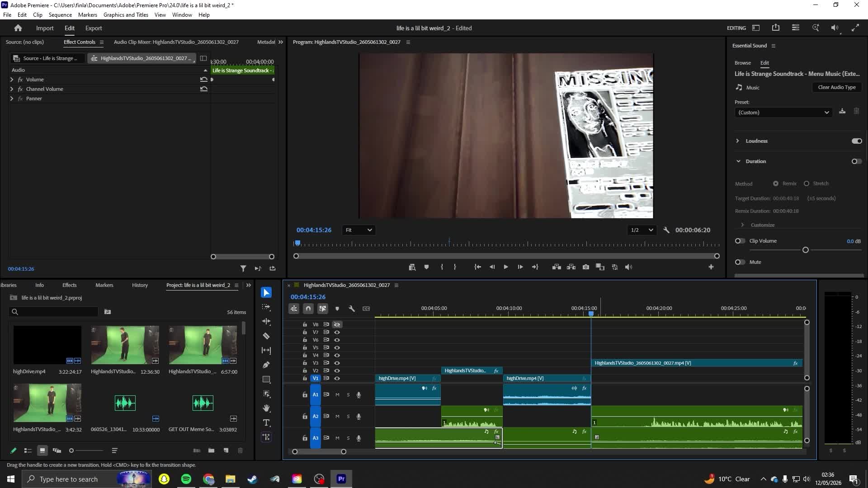868x488 pixels.
Task: Switch Project panel to list view
Action: click(28, 450)
